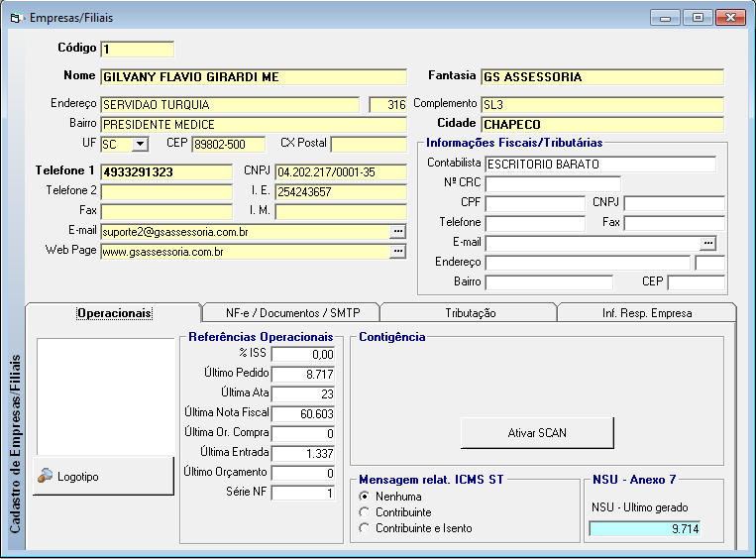
Task: Choose the Contribuinte e Isento option
Action: [x=365, y=528]
